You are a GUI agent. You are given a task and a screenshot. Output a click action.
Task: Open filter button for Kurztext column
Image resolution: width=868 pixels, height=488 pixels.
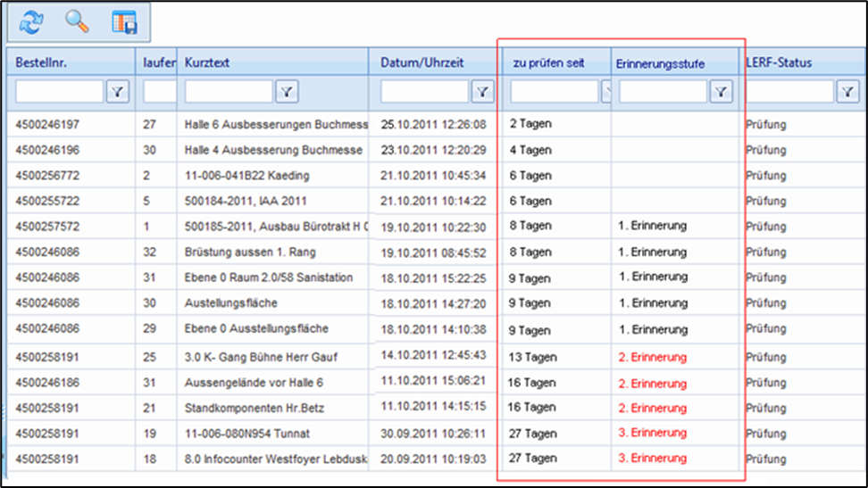pos(286,91)
